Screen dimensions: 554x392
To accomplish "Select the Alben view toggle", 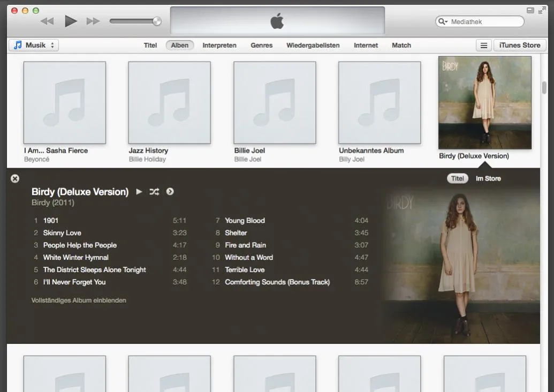I will click(180, 45).
